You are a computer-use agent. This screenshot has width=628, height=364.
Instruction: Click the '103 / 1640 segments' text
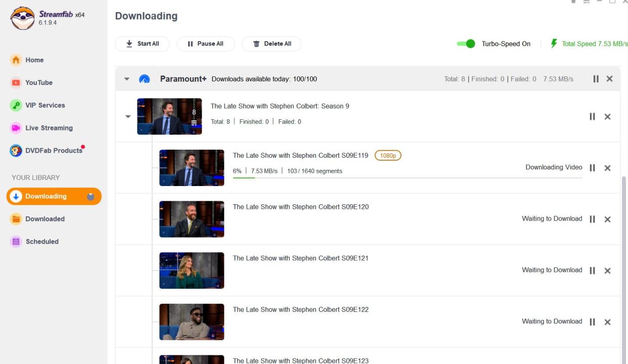pyautogui.click(x=315, y=171)
